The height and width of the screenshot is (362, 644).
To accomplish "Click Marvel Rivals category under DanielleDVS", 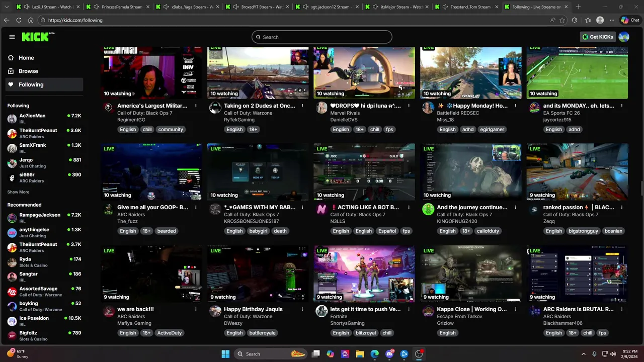I will click(x=345, y=113).
